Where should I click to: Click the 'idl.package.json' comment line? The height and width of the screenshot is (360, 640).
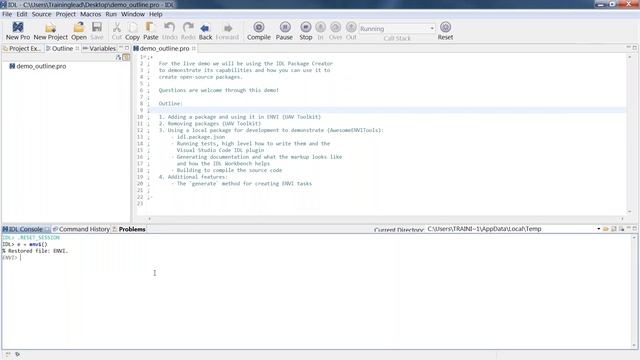pos(200,137)
